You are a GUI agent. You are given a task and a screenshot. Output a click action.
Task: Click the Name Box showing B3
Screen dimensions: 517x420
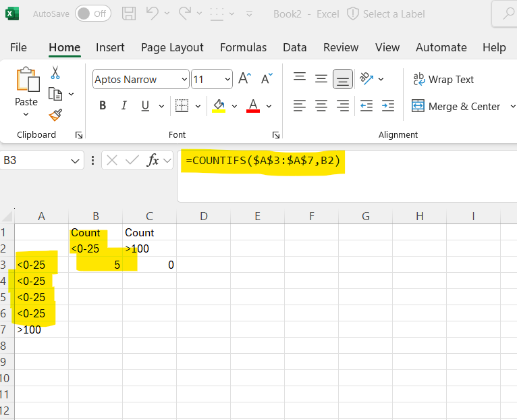tap(42, 160)
